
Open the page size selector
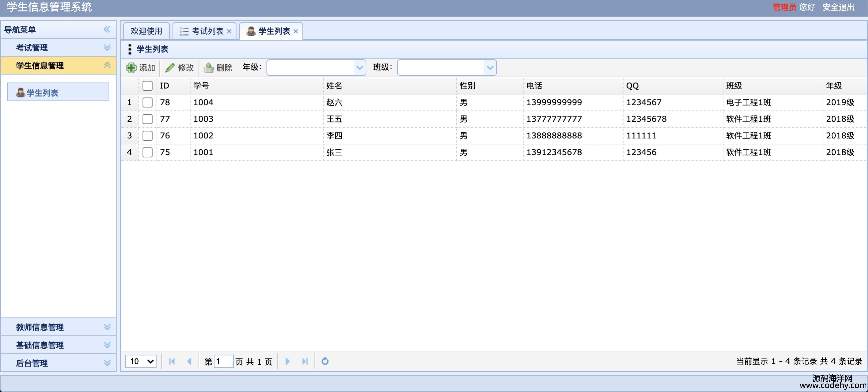[141, 361]
